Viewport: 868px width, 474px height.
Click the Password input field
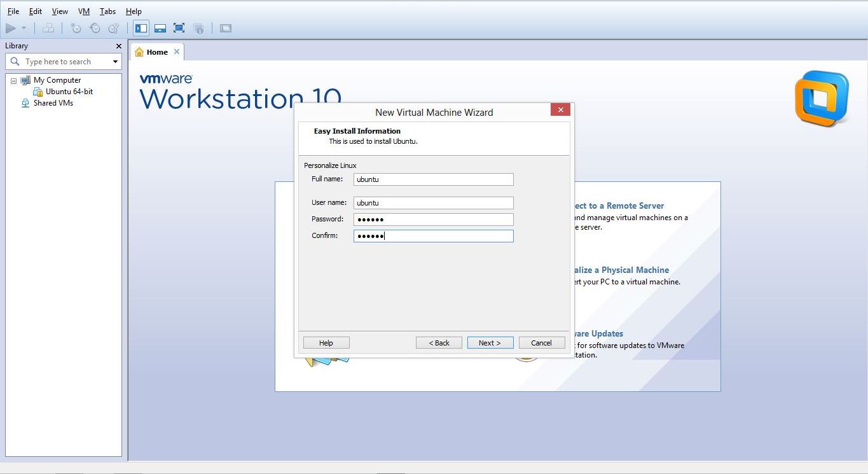434,220
